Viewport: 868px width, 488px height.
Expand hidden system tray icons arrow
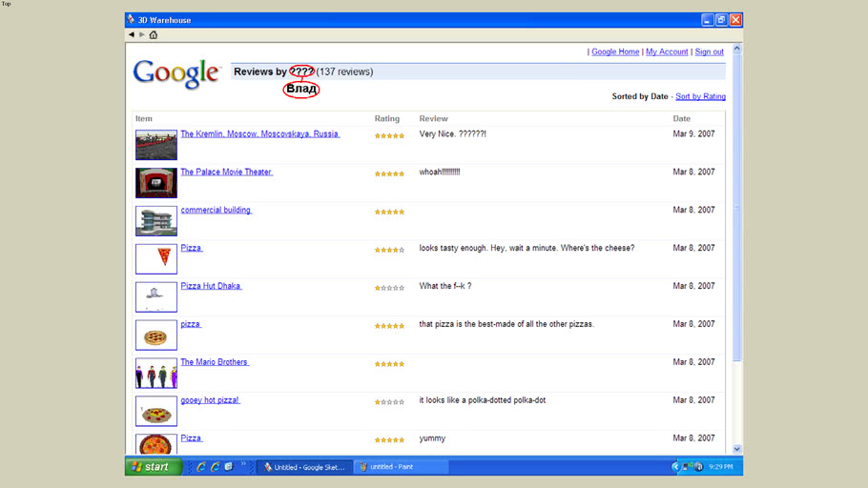675,467
